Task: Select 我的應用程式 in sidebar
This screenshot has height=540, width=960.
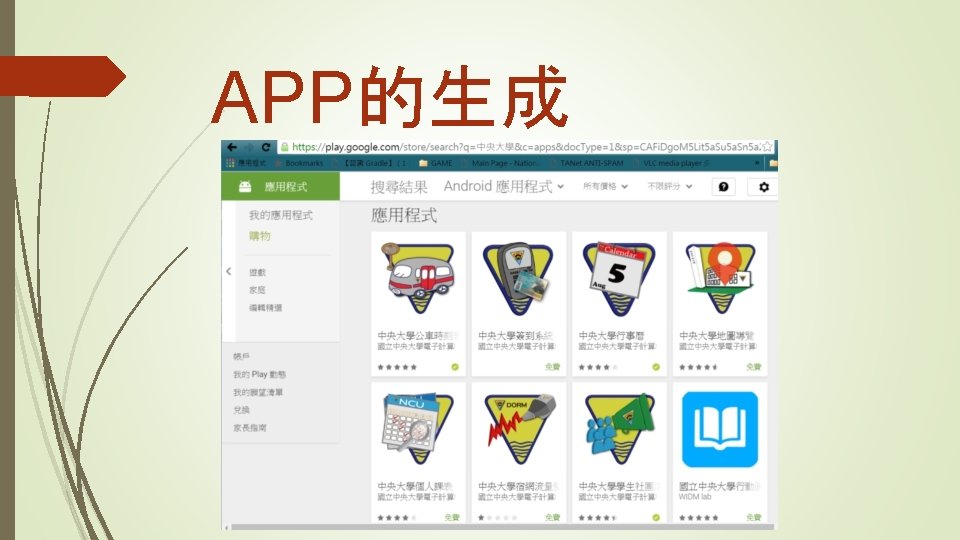Action: 280,215
